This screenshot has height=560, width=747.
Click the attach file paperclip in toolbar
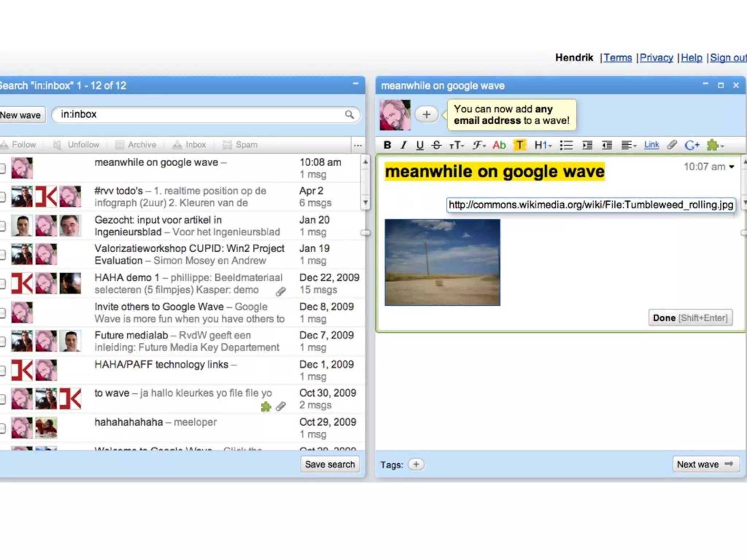(672, 145)
